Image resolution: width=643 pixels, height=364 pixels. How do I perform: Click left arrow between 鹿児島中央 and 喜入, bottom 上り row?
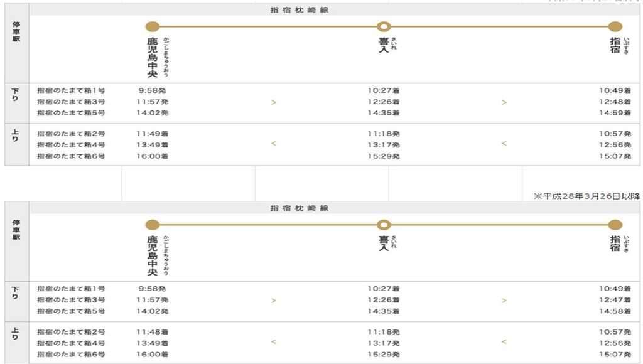click(x=274, y=341)
